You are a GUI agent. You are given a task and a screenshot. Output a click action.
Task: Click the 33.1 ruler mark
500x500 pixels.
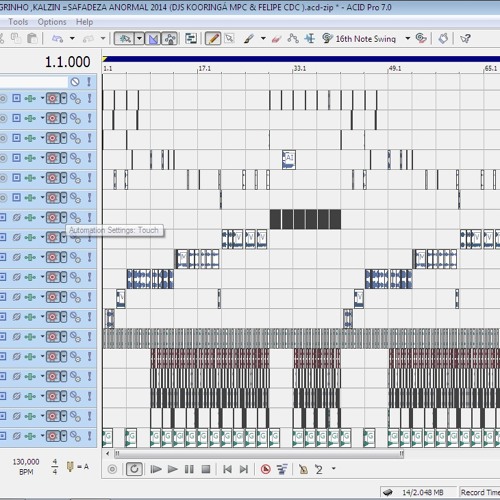pyautogui.click(x=300, y=68)
